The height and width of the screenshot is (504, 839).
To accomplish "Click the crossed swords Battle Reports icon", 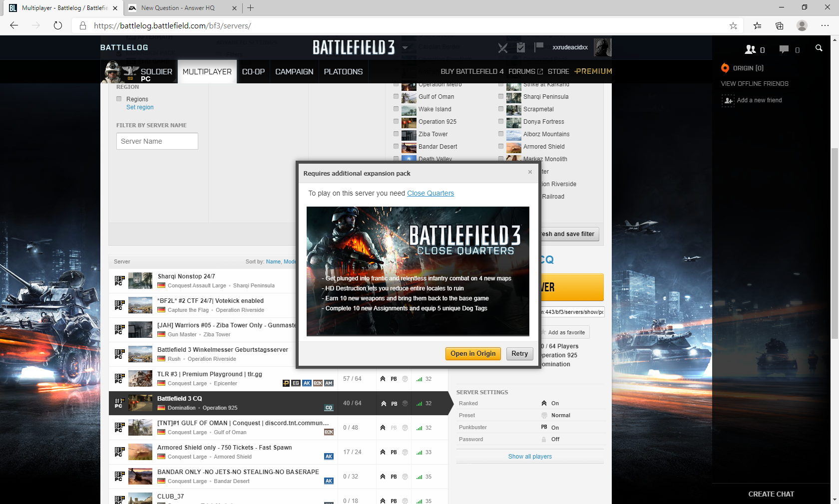I will (x=503, y=48).
